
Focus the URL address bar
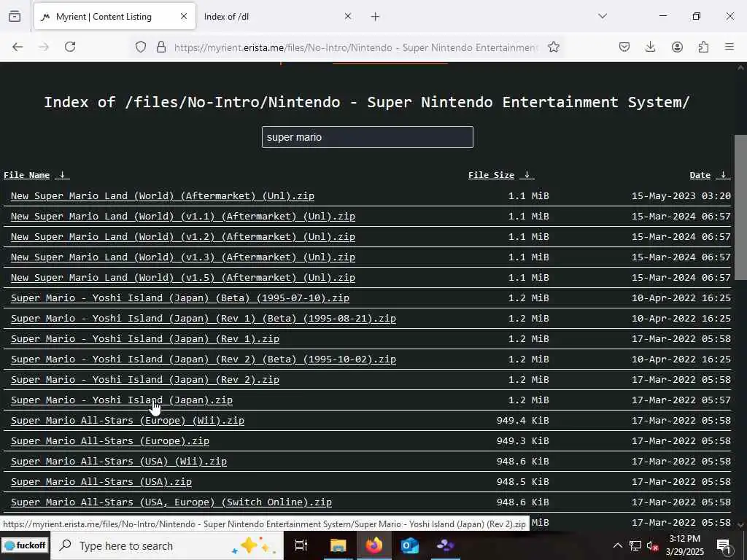(x=355, y=47)
